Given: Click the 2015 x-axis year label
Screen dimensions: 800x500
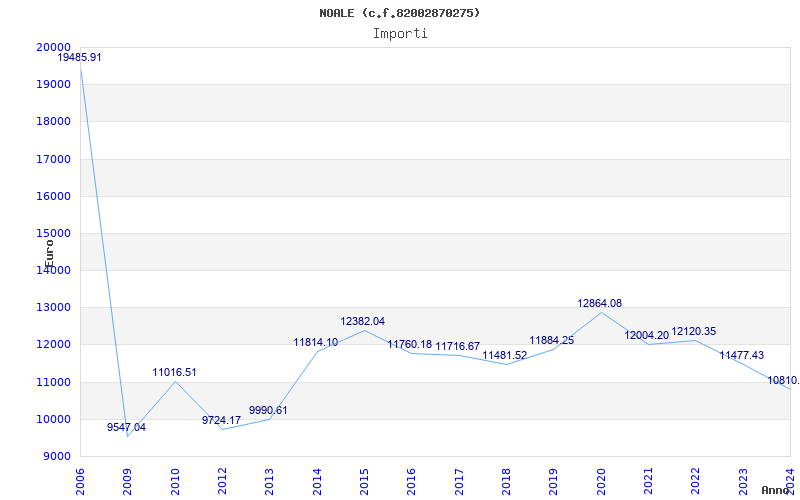Looking at the screenshot, I should click(364, 481).
